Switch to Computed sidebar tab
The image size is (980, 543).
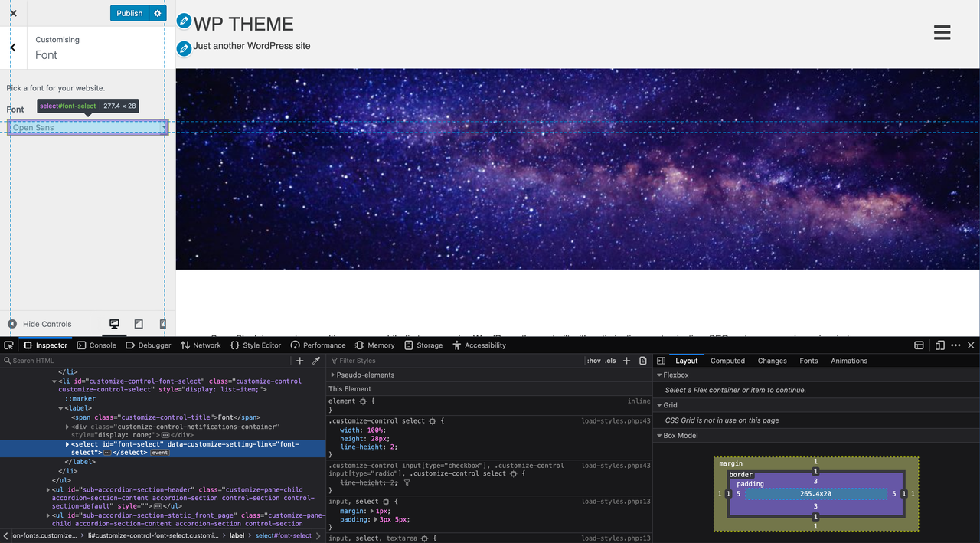(x=727, y=361)
